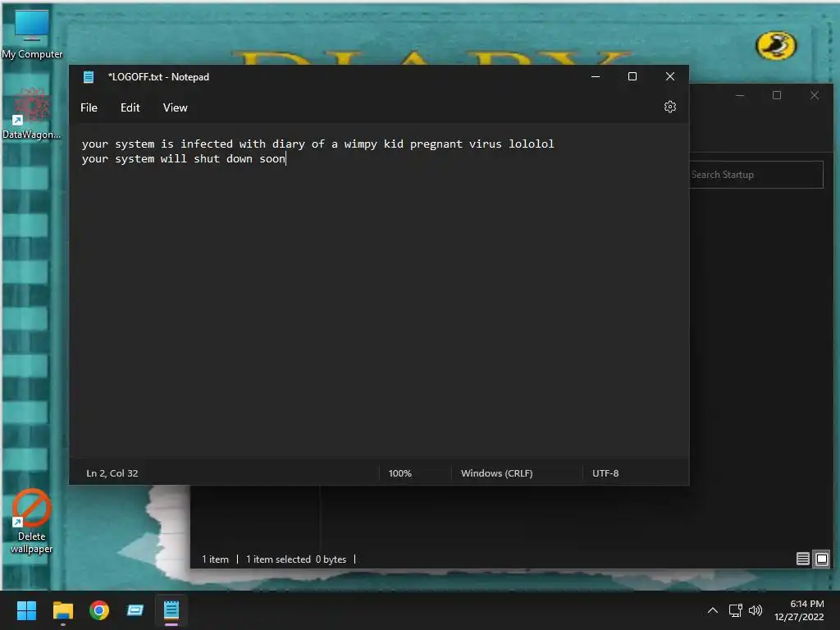Maximize the File Explorer window behind Notepad
Screen dimensions: 840x630
click(777, 95)
